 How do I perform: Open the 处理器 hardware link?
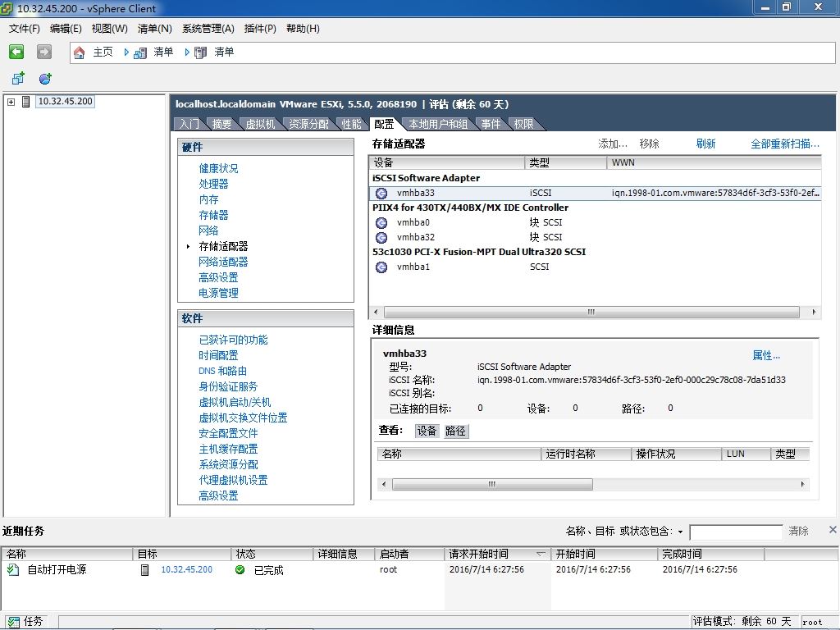pyautogui.click(x=213, y=184)
